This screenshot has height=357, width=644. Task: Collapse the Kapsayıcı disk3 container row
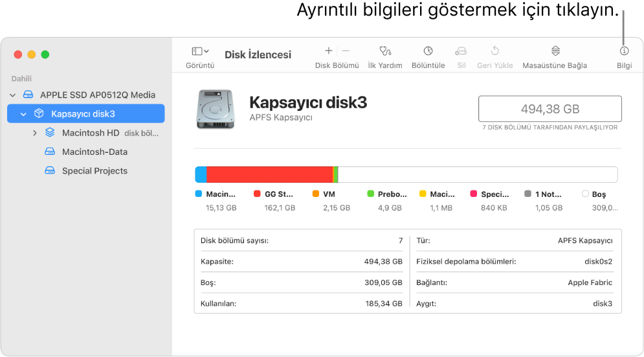[23, 114]
